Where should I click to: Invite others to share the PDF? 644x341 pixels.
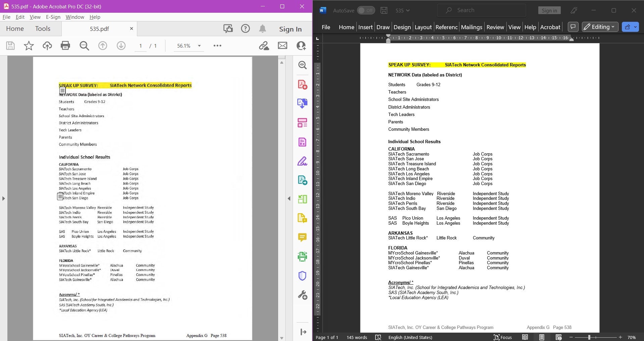pyautogui.click(x=301, y=46)
